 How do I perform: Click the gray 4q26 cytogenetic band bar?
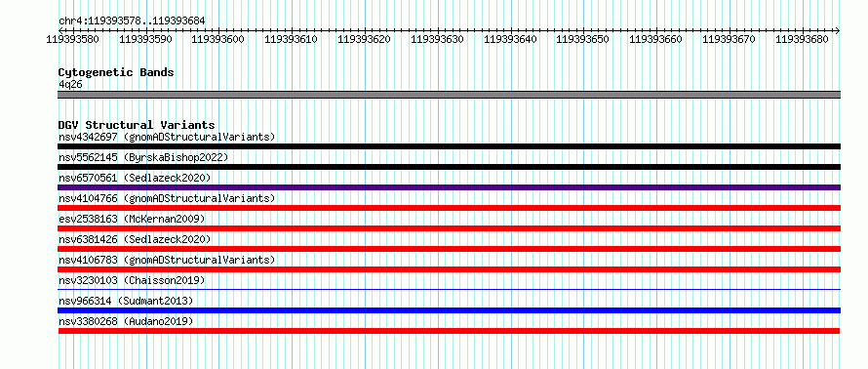click(449, 95)
